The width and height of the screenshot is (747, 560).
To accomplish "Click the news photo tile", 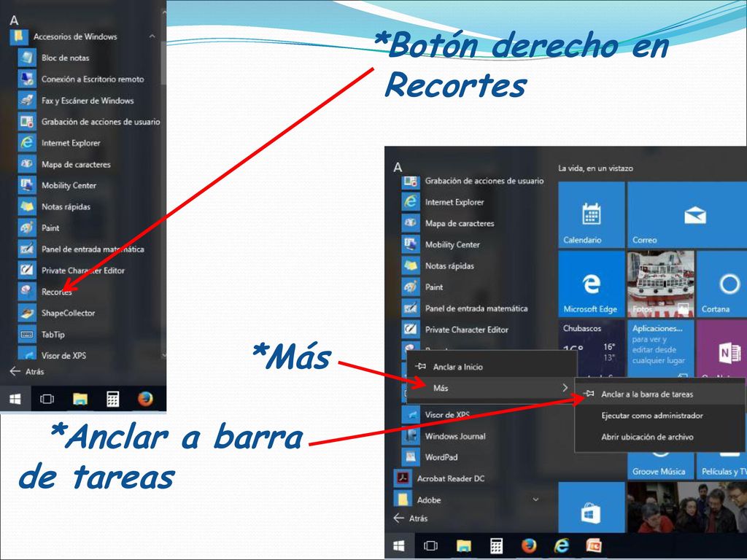I will (687, 507).
